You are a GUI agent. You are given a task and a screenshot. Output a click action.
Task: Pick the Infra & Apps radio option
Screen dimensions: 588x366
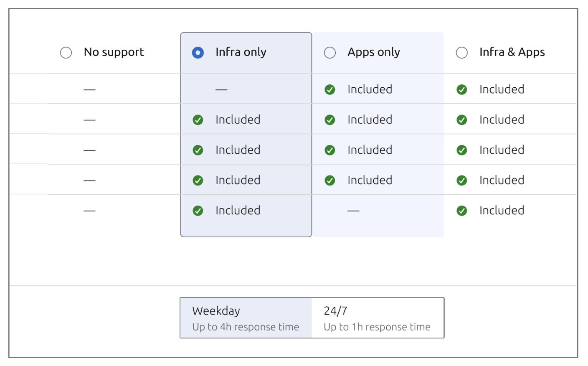[462, 53]
